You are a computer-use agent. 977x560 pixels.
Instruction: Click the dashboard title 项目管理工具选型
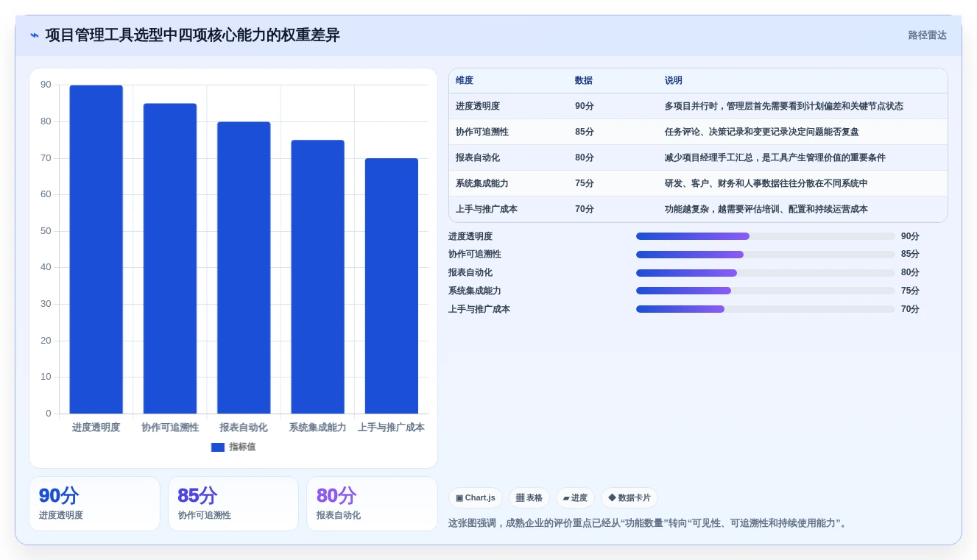point(193,35)
